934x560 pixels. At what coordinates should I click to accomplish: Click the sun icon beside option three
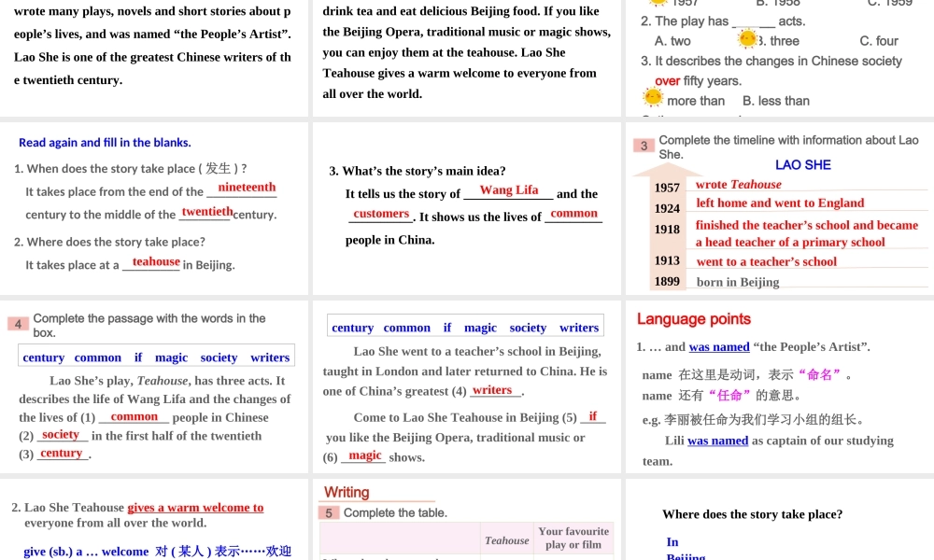coord(747,39)
